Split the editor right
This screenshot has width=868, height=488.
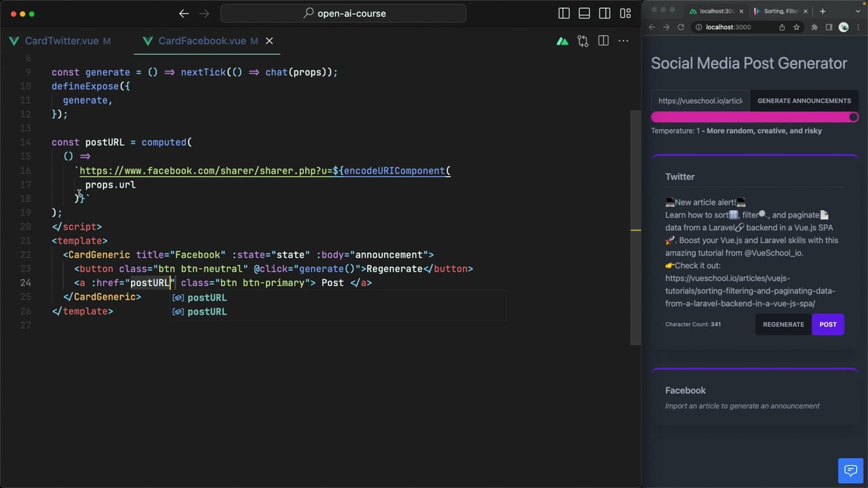[x=603, y=41]
